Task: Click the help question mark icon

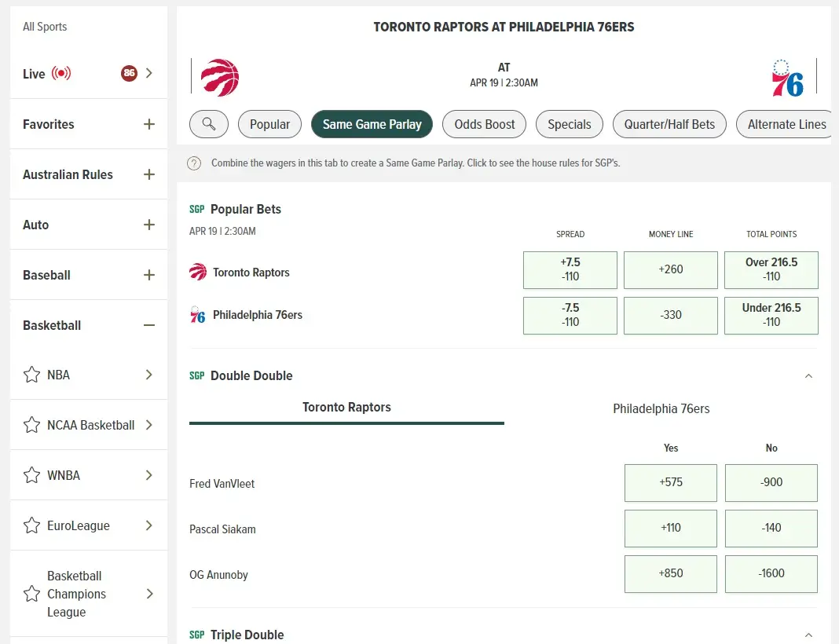Action: coord(194,163)
